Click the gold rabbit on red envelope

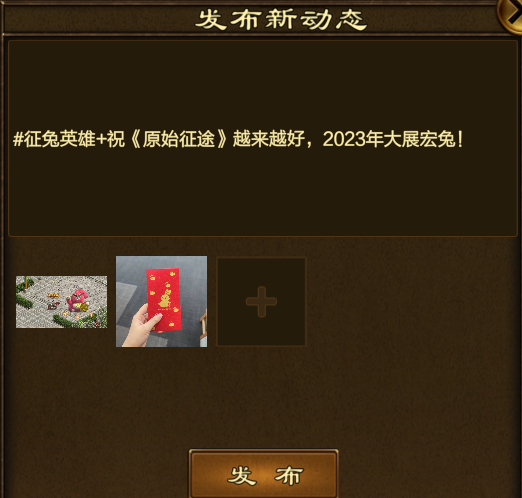pos(164,298)
